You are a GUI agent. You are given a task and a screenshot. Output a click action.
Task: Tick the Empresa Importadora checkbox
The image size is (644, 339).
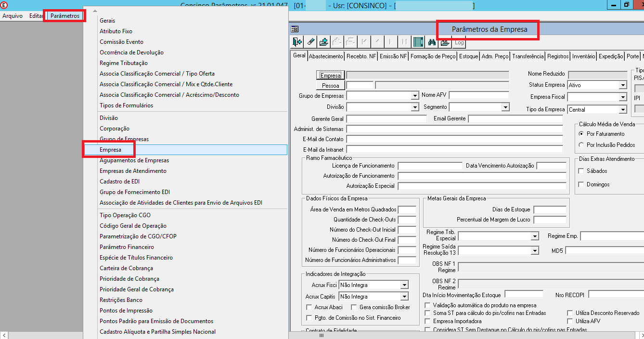tap(428, 321)
